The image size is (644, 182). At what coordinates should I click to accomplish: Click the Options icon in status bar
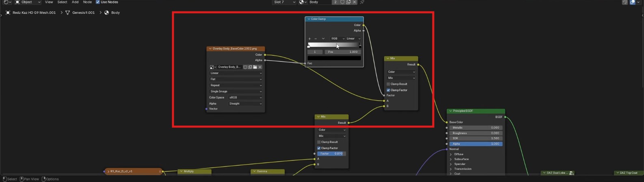click(x=44, y=179)
